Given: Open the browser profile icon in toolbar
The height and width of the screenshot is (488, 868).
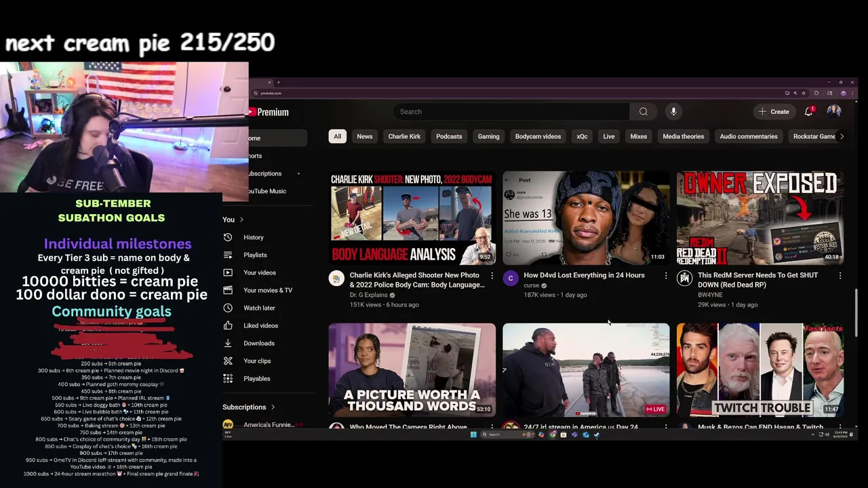Looking at the screenshot, I should [x=844, y=93].
